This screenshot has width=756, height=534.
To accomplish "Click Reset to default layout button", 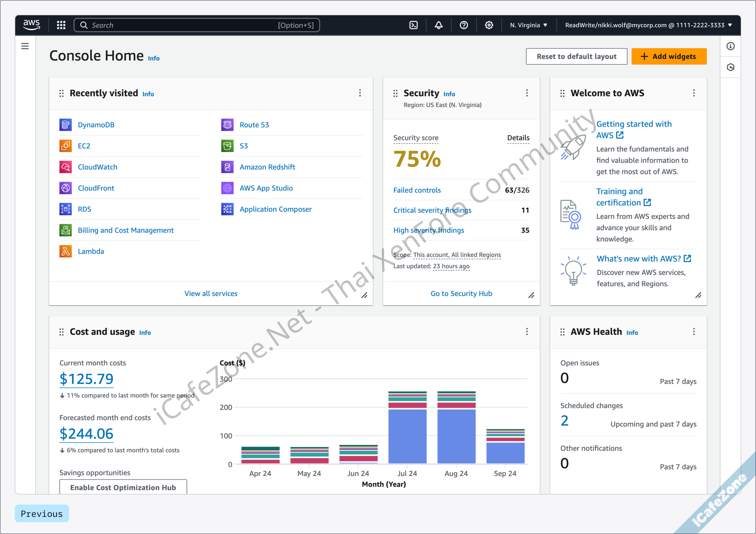I will tap(576, 56).
